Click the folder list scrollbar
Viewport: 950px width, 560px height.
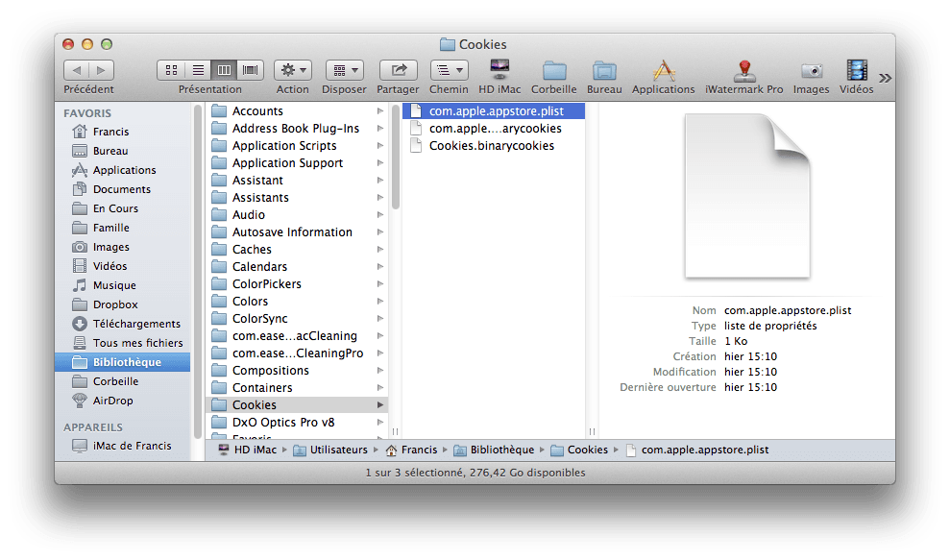396,158
